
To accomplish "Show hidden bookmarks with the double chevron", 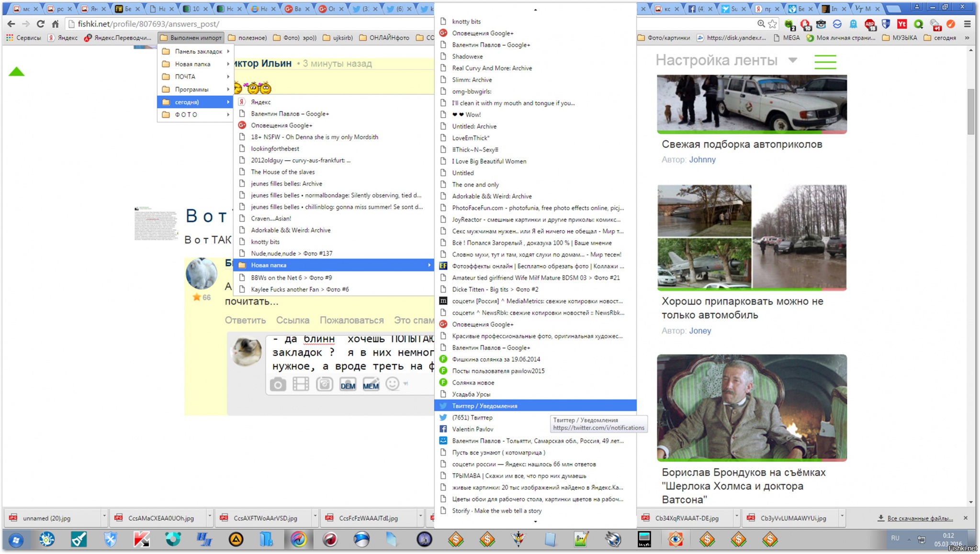I will click(967, 38).
